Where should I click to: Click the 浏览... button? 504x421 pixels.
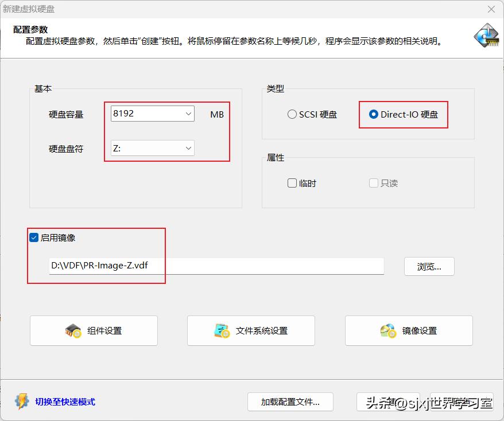[x=429, y=266]
